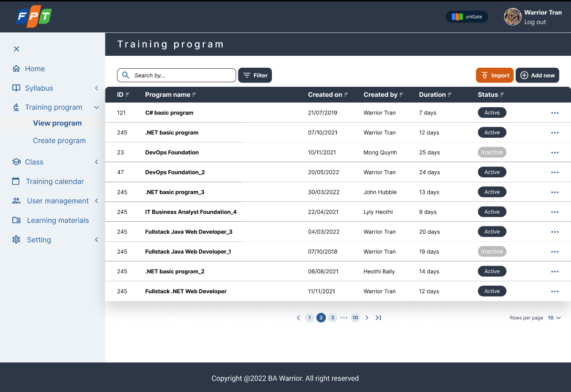Click Active status of C# basic program
Viewport: 571px width, 392px height.
[492, 113]
